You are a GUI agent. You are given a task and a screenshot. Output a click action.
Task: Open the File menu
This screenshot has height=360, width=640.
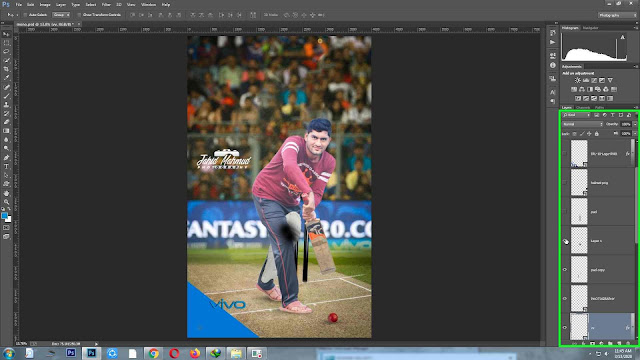pos(18,4)
